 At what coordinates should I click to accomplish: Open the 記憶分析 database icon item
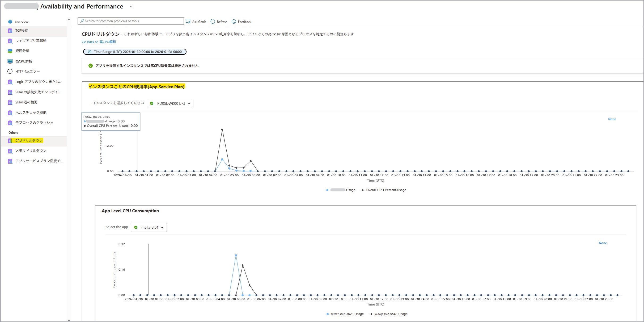(x=10, y=51)
